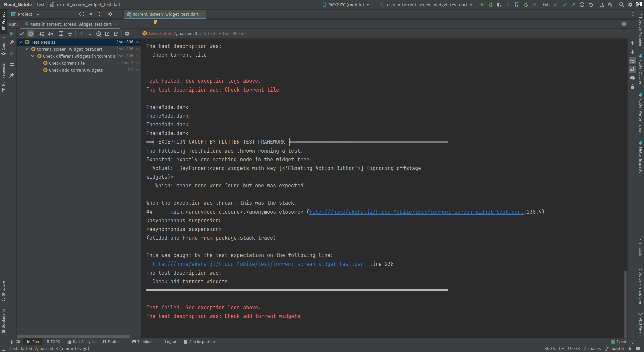Open test history clock dropdown

pos(99,34)
